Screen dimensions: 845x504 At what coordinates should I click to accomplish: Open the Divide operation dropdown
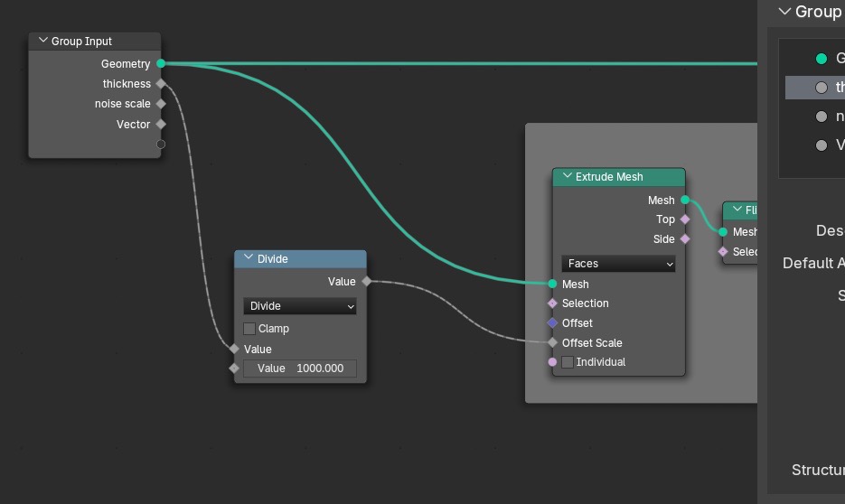[300, 306]
